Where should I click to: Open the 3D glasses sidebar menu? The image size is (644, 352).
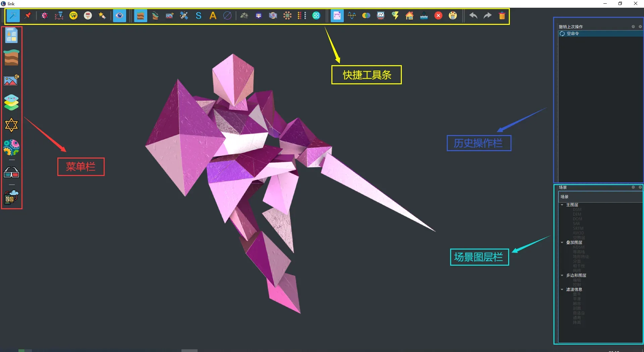(x=11, y=173)
